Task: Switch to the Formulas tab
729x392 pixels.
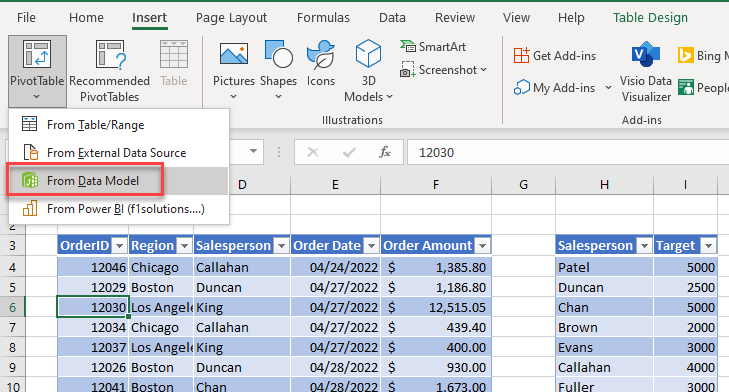Action: (x=323, y=18)
